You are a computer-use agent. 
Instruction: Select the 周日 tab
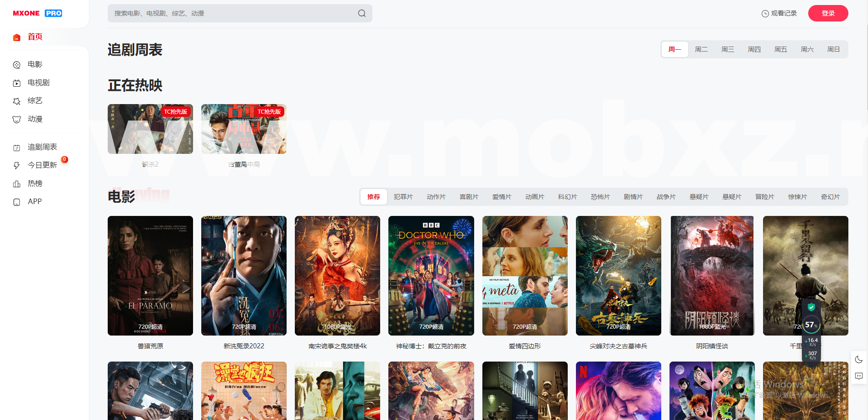pos(834,49)
